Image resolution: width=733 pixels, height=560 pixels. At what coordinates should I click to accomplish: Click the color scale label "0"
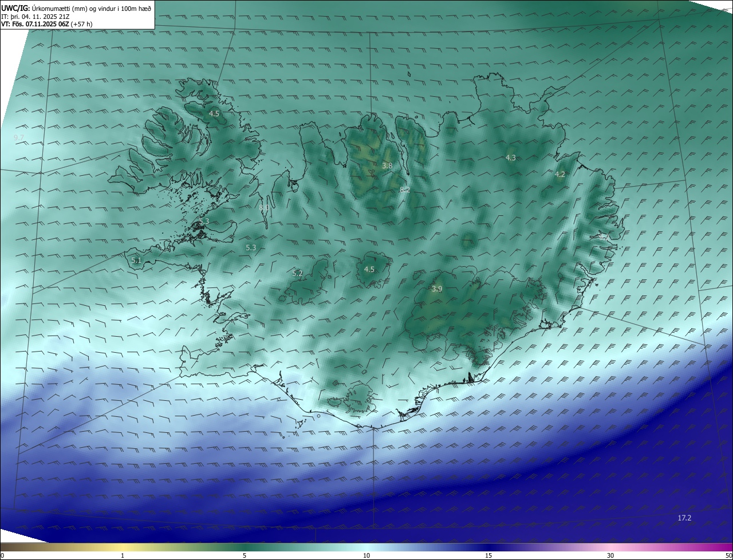(2, 555)
